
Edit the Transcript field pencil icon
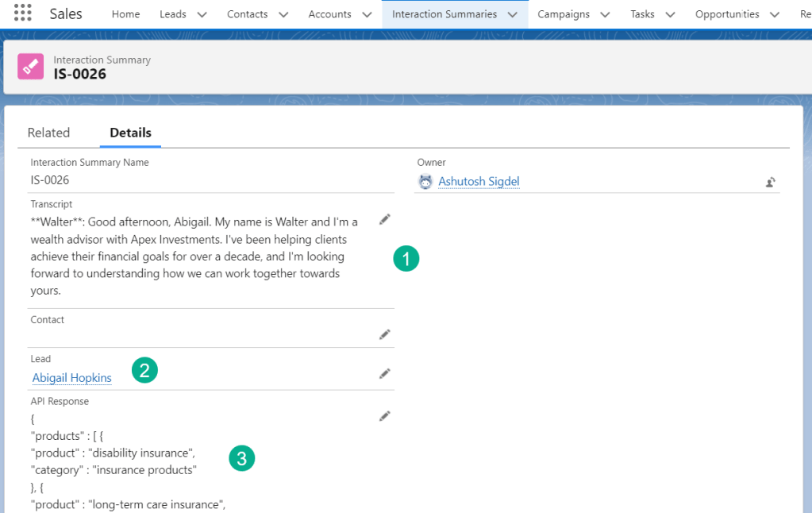385,219
